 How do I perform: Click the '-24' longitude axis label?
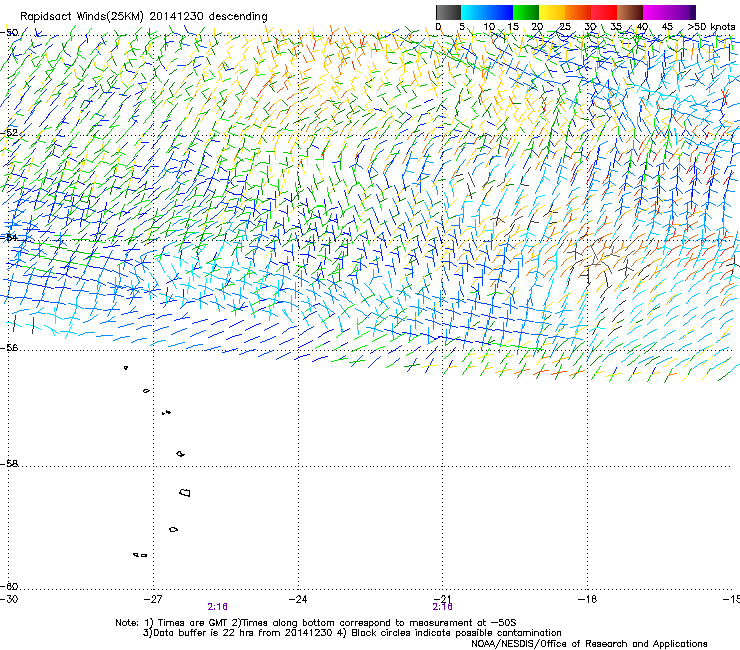(298, 599)
